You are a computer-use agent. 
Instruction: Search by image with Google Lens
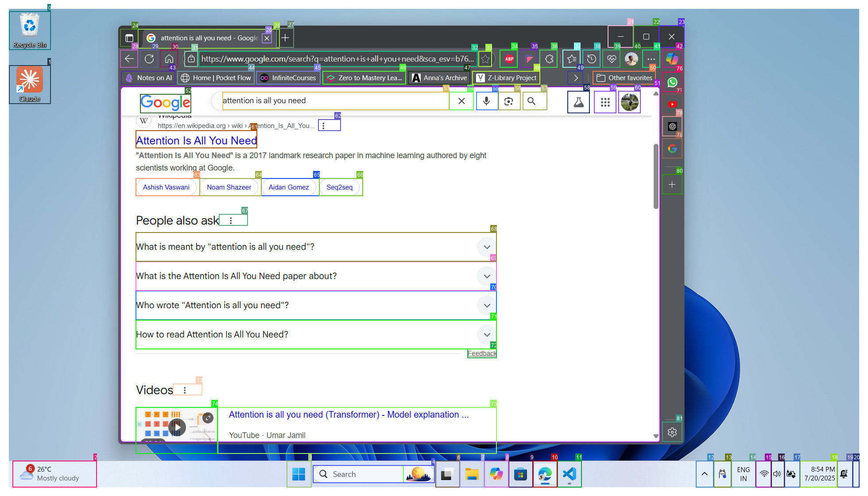[509, 101]
